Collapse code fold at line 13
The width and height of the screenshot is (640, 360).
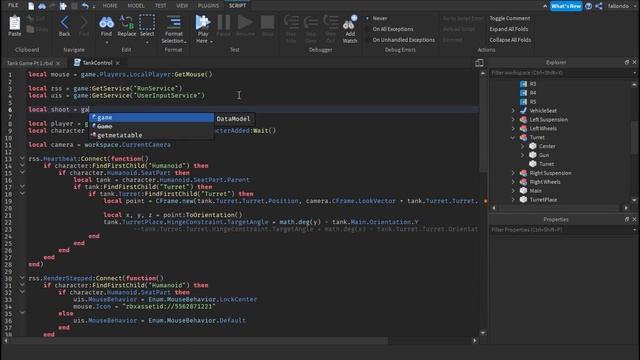[22, 158]
